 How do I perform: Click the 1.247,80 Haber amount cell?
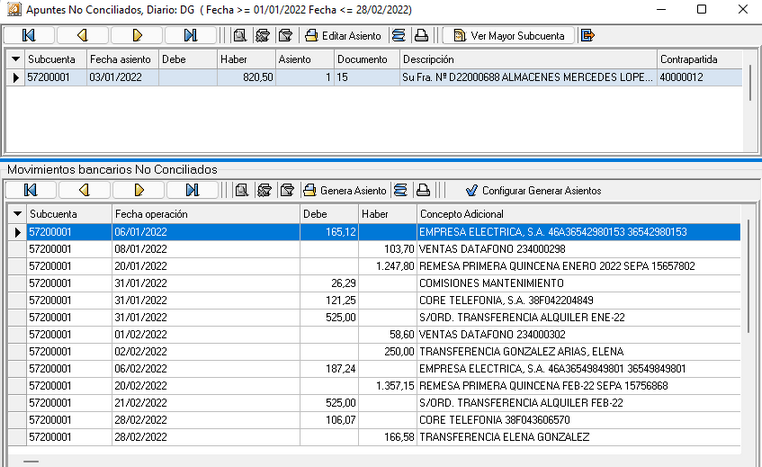[x=387, y=266]
